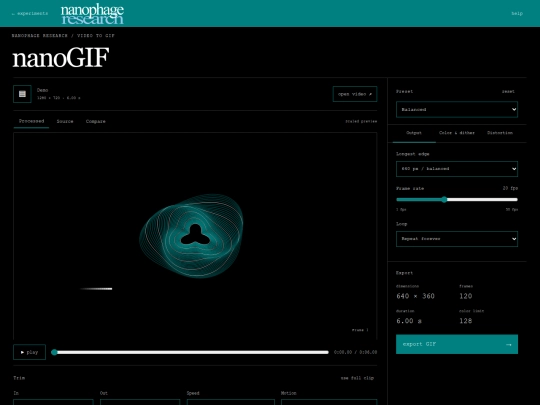This screenshot has height=405, width=540.
Task: Click the 6.00 s duration value
Action: tap(409, 321)
